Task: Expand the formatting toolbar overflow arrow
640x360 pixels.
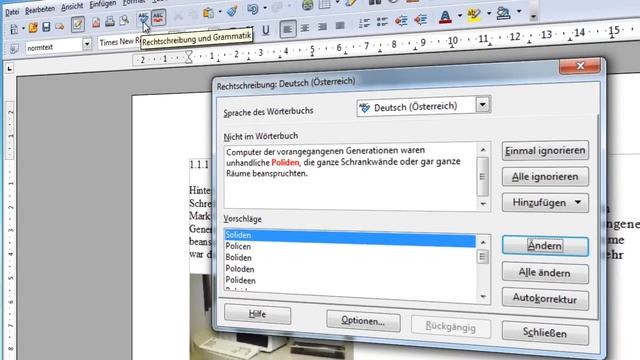Action: point(533,17)
